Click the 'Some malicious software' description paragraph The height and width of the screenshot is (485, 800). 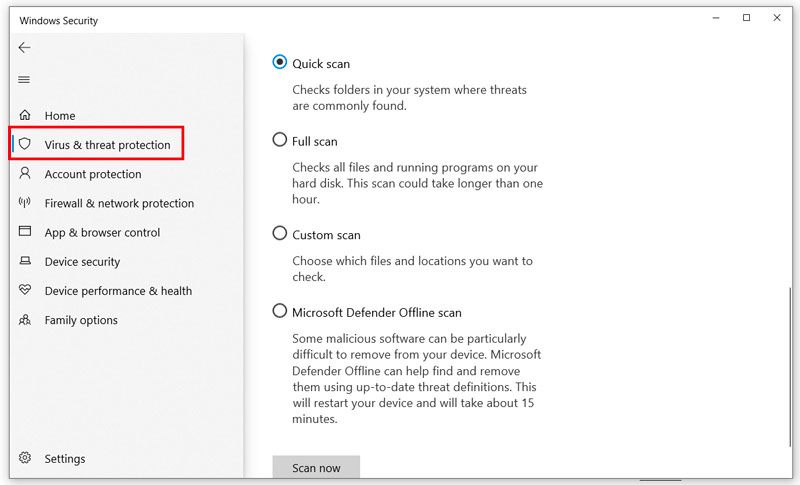click(416, 378)
